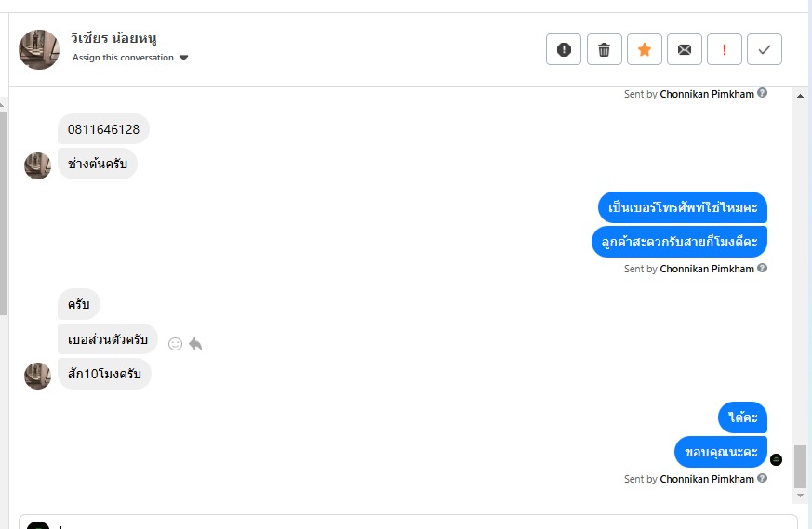Click reply arrow beside เบอส่วนตัวครับ message
This screenshot has width=812, height=529.
[195, 344]
